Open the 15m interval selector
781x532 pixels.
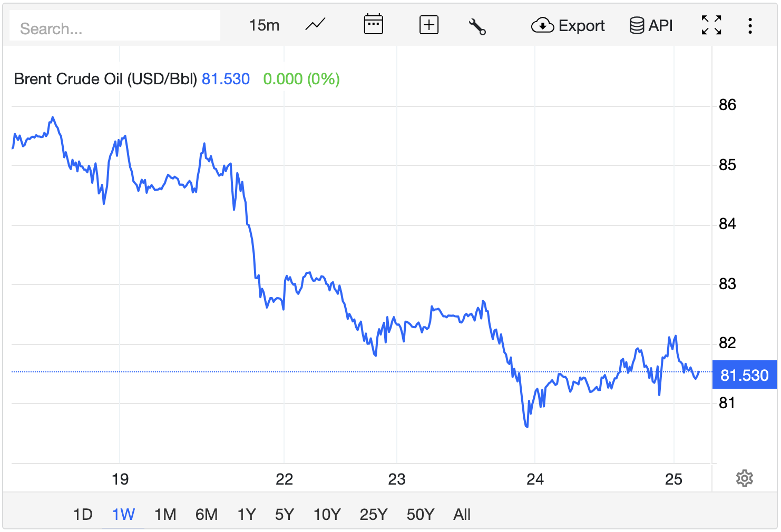264,25
